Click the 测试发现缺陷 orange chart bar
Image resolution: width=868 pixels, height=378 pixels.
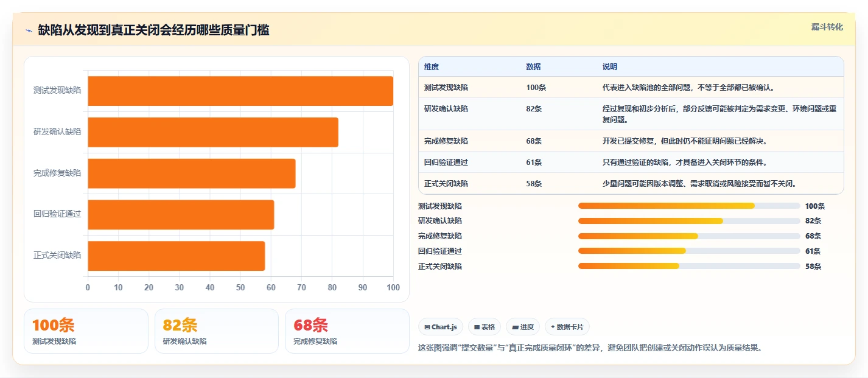(x=240, y=91)
